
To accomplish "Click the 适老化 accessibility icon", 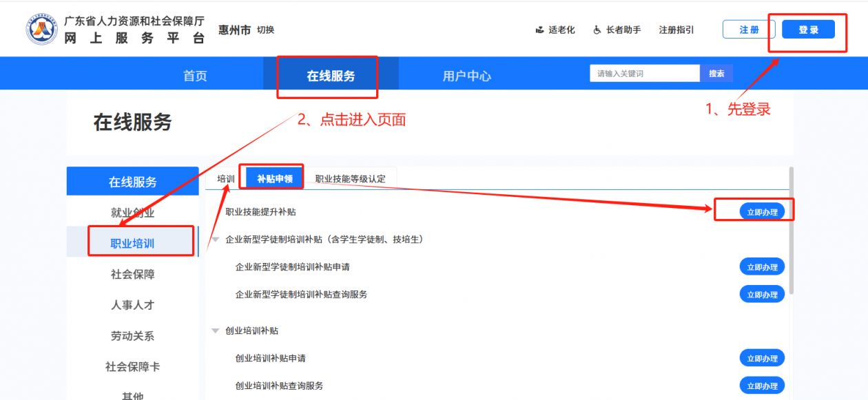I will tap(540, 30).
